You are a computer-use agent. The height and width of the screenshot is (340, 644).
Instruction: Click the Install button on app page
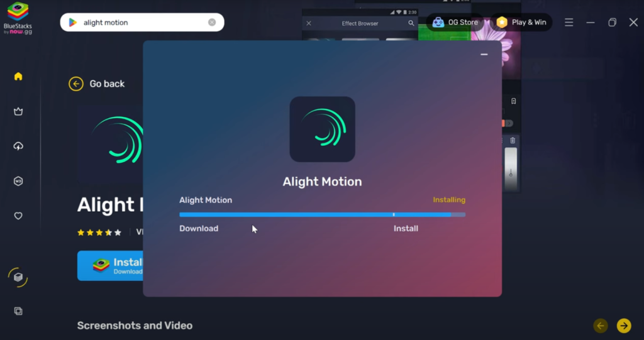(x=111, y=266)
